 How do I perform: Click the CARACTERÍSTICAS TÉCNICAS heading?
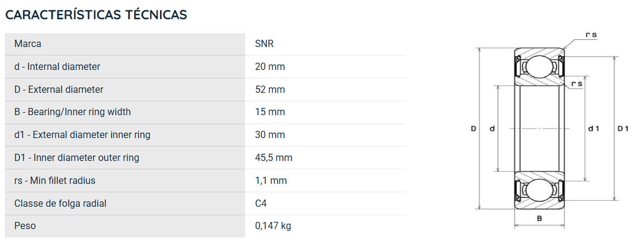coord(96,15)
